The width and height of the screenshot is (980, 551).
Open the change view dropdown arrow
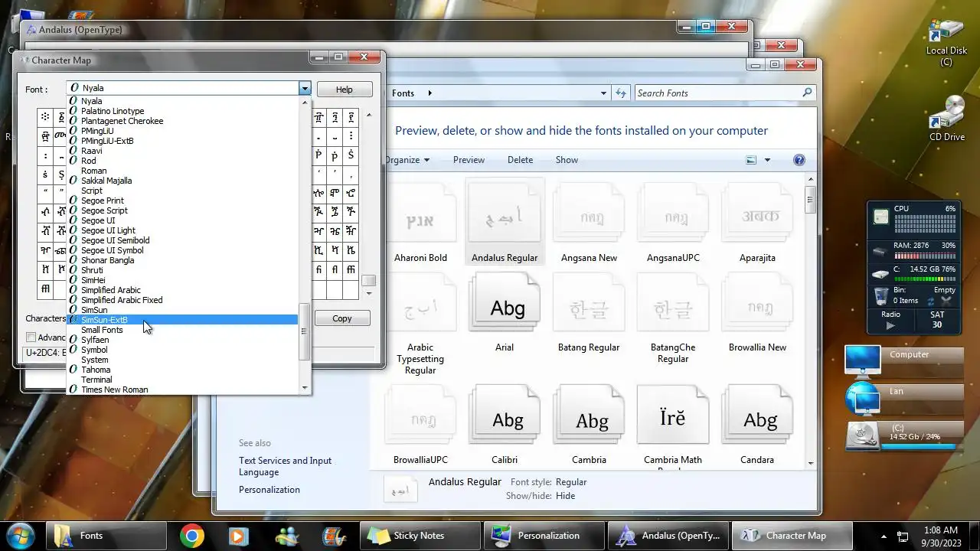[767, 160]
